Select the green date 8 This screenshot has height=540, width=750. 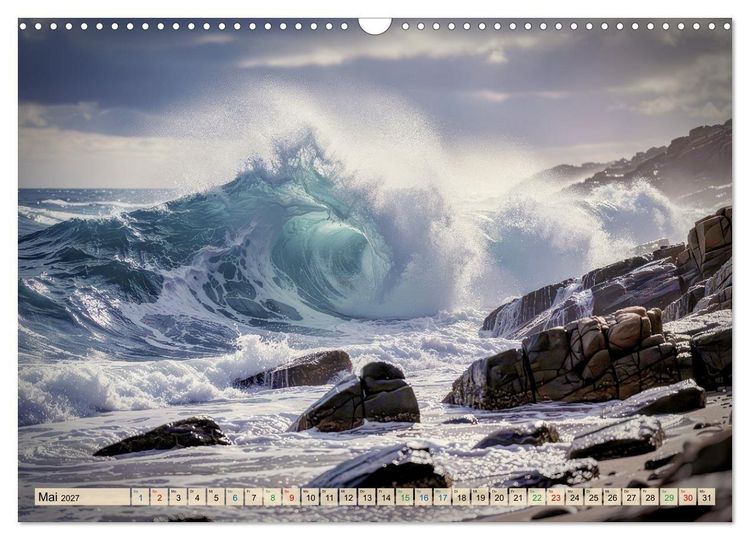(x=272, y=497)
